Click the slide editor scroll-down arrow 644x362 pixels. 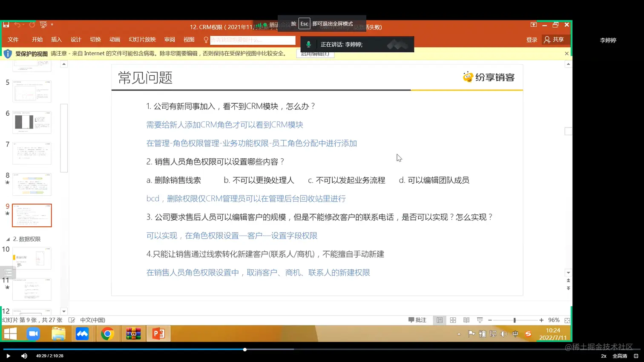[568, 273]
